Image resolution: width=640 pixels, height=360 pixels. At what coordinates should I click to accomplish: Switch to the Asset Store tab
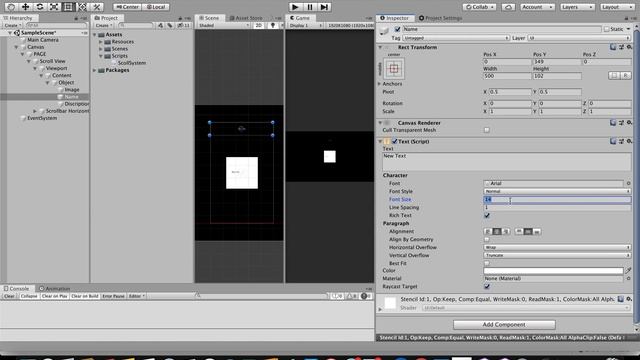(x=246, y=18)
